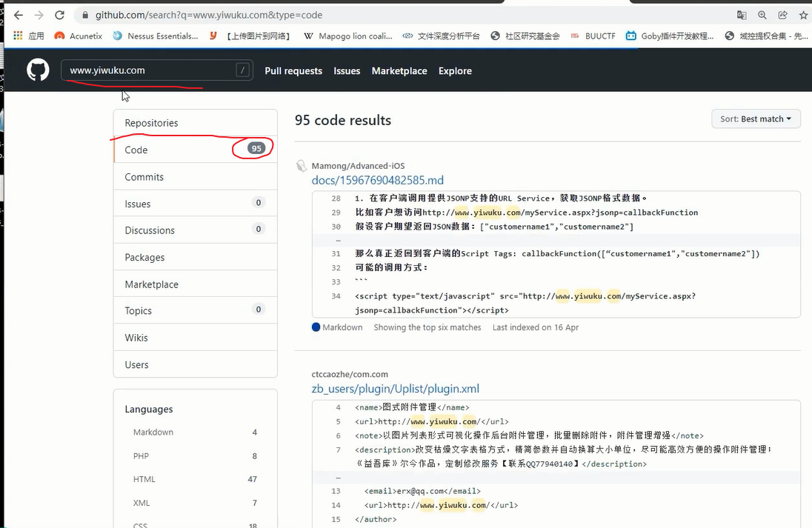The image size is (812, 528).
Task: Open the Mapogo lion coalition bookmark
Action: 348,36
